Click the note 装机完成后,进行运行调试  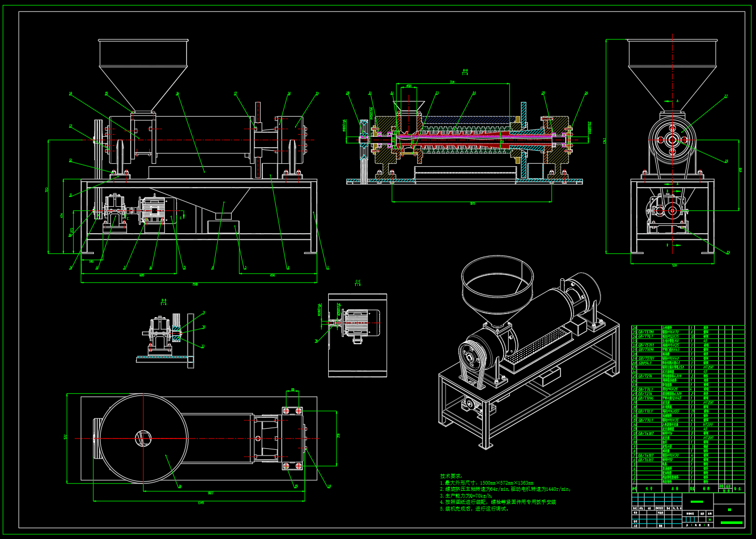coord(474,508)
